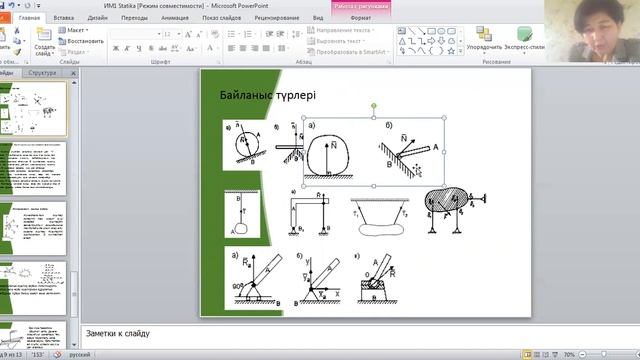Image resolution: width=640 pixels, height=360 pixels.
Task: Click Clear formatting icon
Action: coord(215,35)
